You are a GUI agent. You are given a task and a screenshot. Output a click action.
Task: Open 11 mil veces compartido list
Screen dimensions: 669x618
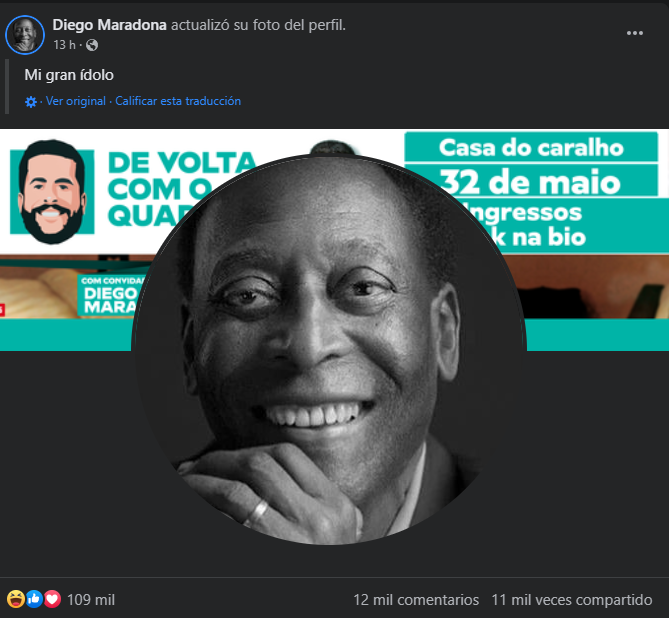tap(572, 600)
